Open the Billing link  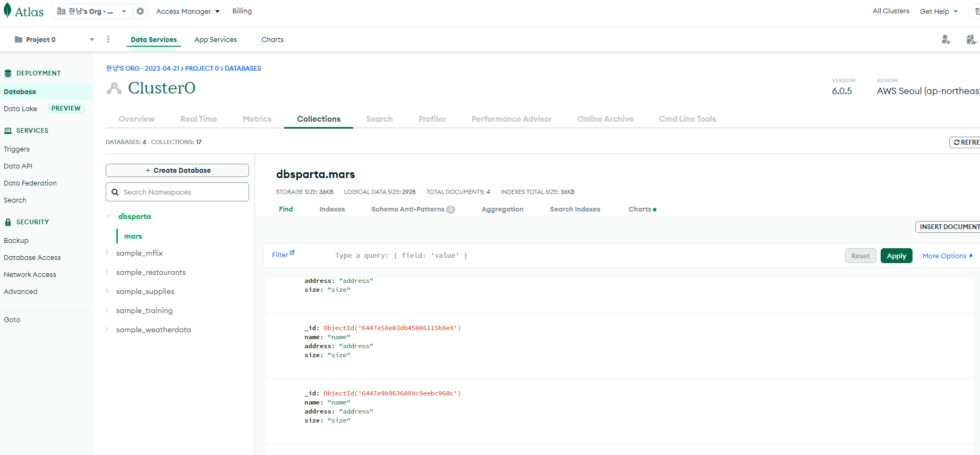(x=242, y=11)
